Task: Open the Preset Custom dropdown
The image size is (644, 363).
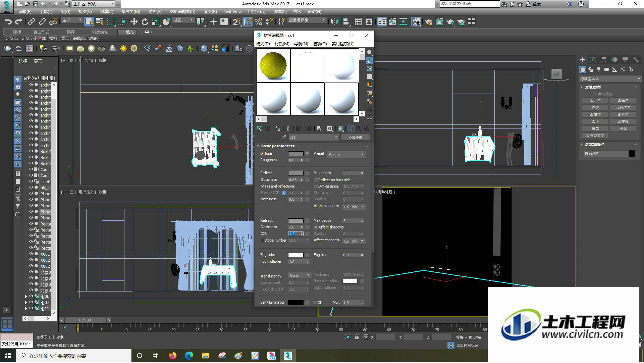Action: coord(346,155)
